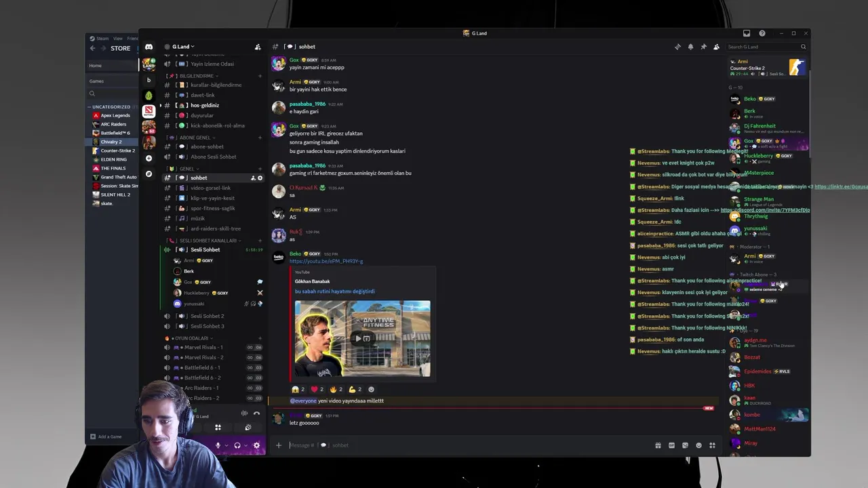
Task: Toggle microphone mute
Action: 218,445
